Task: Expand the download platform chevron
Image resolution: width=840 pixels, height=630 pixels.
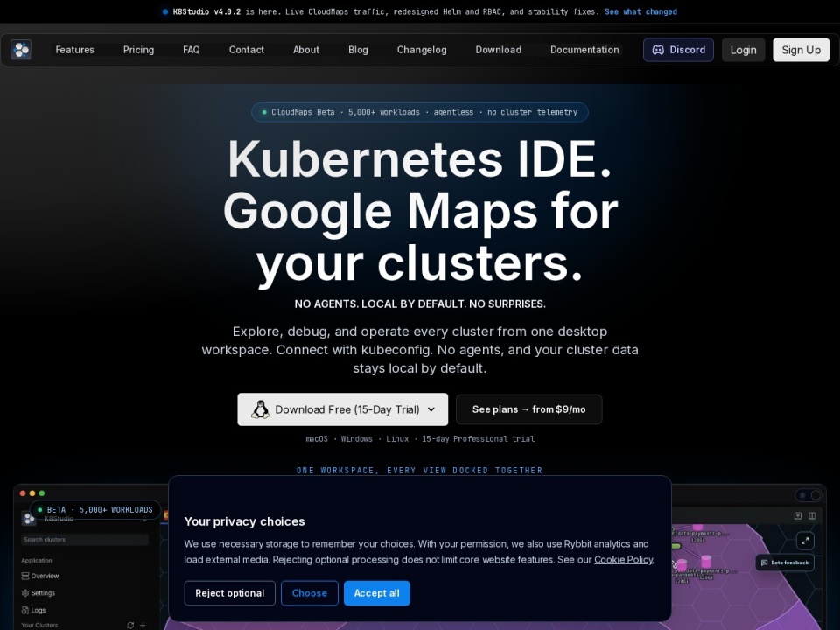Action: (431, 409)
